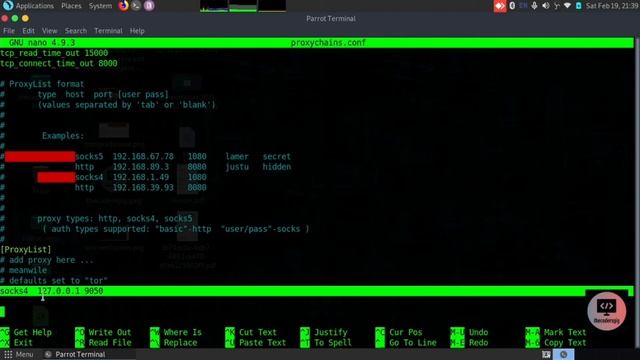Open the terminal View menu
This screenshot has width=640, height=360.
click(x=49, y=31)
